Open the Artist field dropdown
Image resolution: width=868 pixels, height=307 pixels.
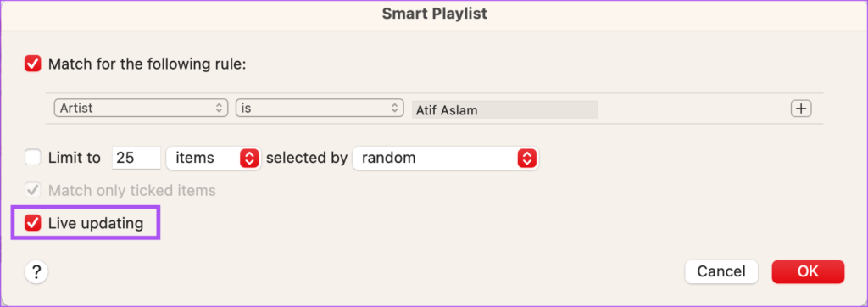(x=142, y=108)
